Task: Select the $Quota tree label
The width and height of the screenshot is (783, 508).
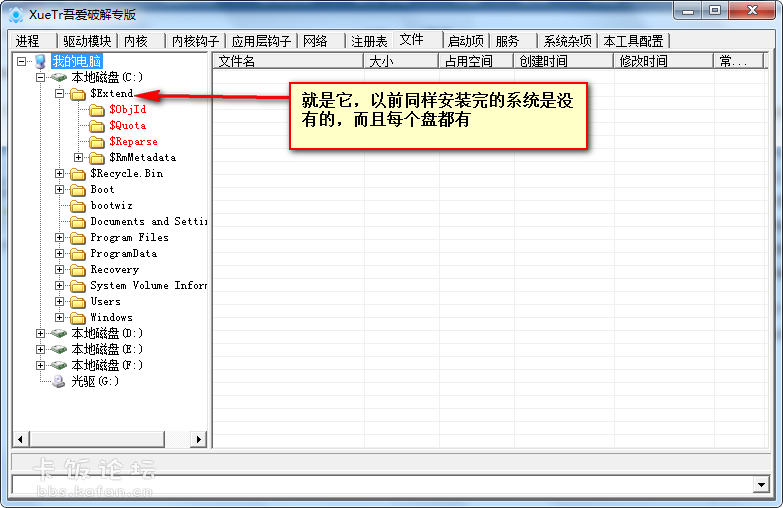Action: pos(128,126)
